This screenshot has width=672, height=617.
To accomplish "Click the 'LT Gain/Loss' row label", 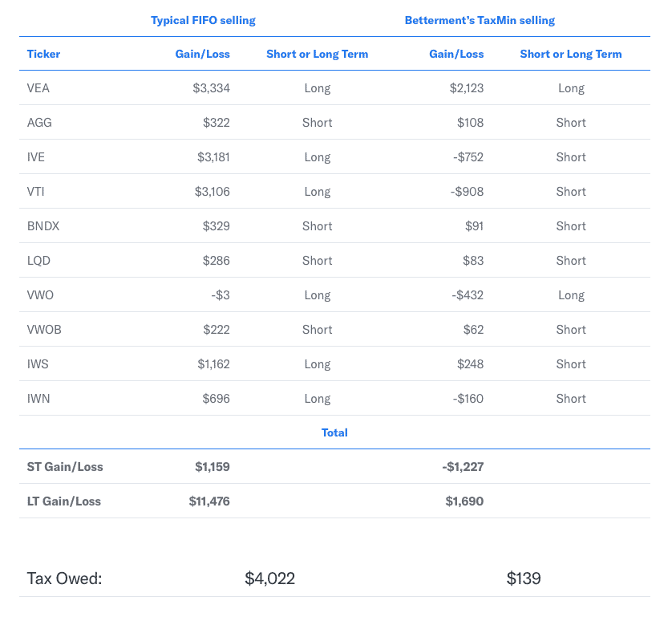I will [x=64, y=501].
